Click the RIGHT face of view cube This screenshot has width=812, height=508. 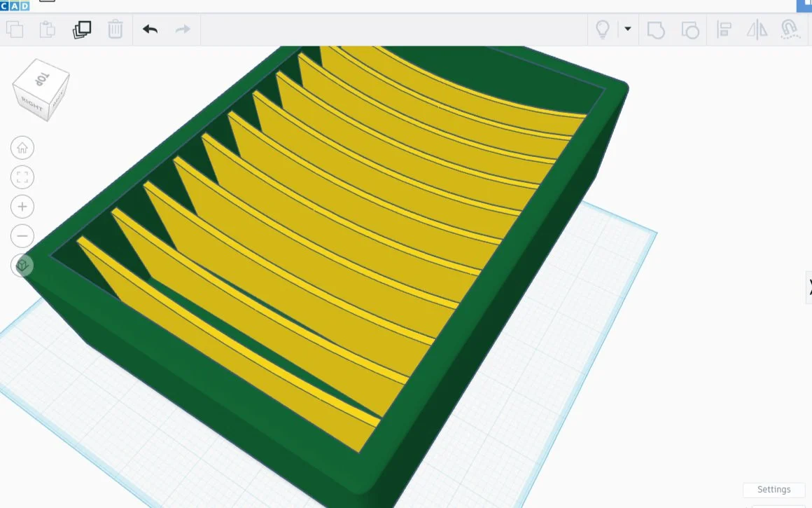[x=31, y=104]
